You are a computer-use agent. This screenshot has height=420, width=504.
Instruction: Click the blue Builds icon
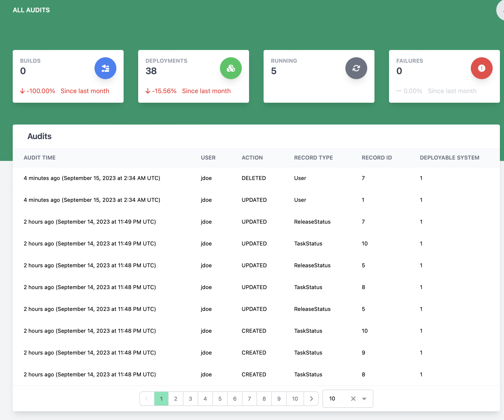click(x=105, y=68)
